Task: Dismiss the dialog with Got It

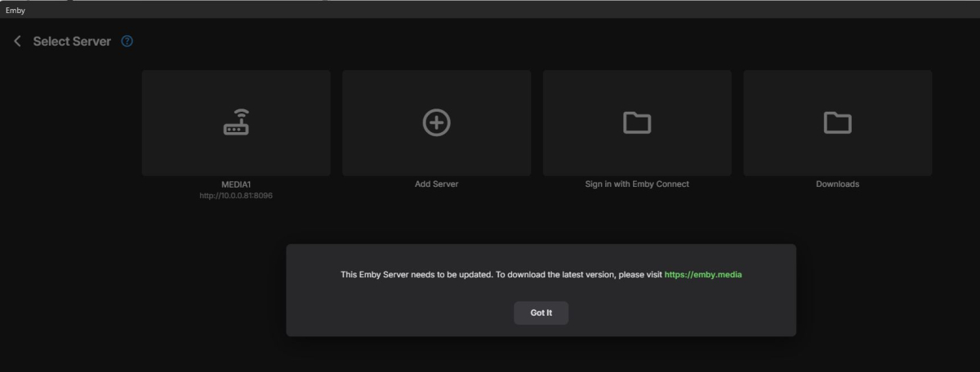Action: click(x=541, y=313)
